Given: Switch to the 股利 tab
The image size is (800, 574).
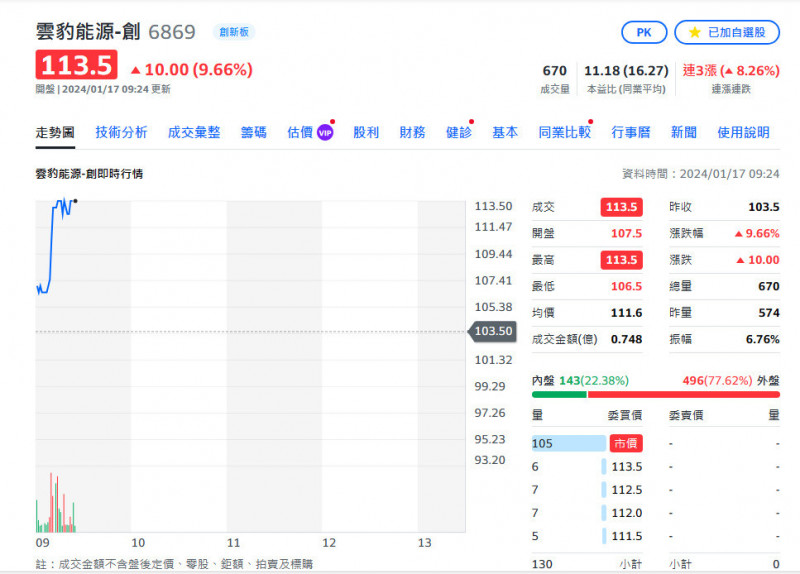Looking at the screenshot, I should click(366, 133).
